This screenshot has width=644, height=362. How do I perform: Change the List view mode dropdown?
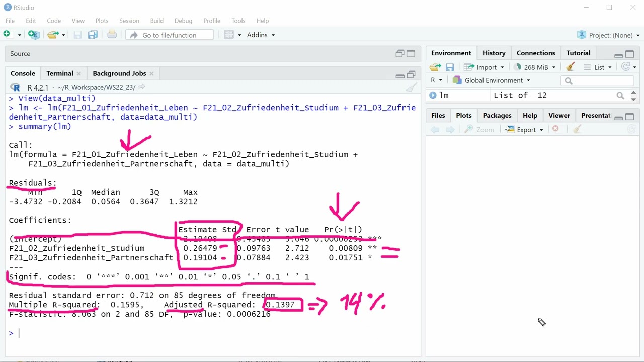click(598, 67)
